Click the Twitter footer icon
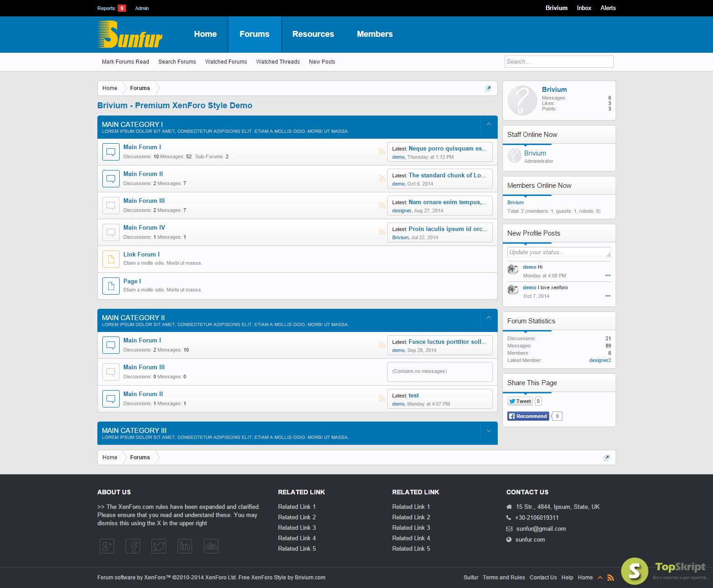Viewport: 713px width, 588px height. 159,546
